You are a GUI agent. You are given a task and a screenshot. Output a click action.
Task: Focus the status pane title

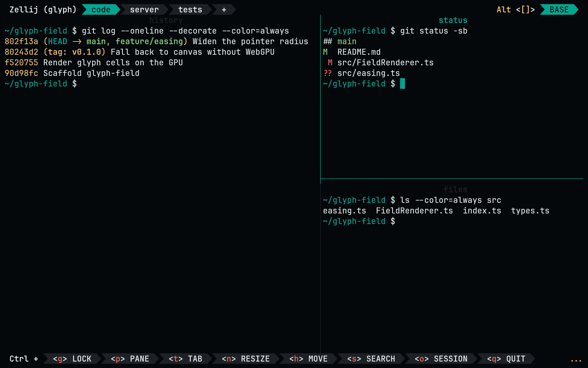coord(453,20)
